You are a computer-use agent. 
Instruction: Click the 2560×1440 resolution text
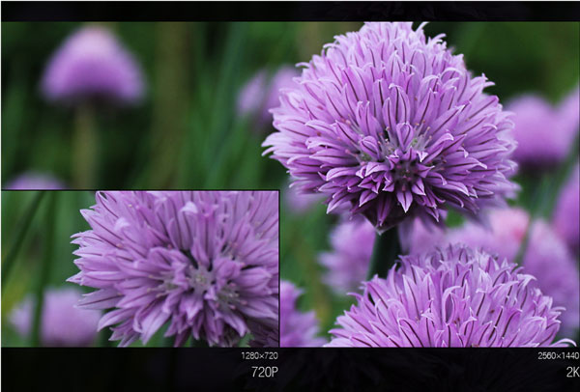[x=559, y=355]
